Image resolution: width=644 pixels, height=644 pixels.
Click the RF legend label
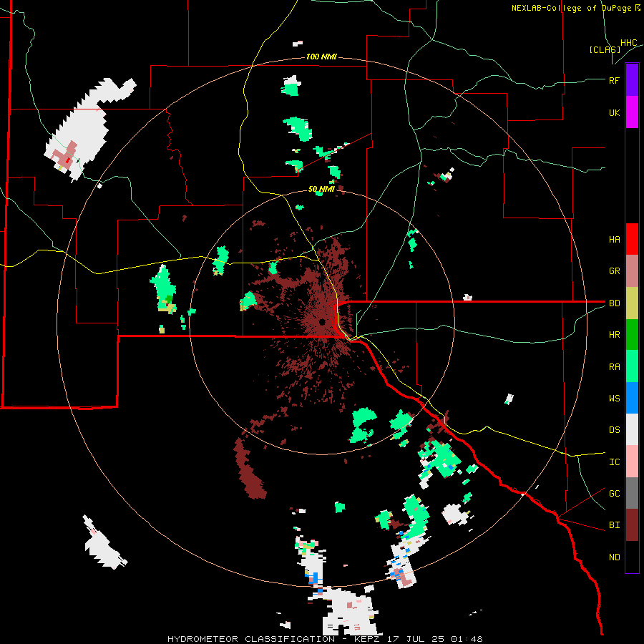615,80
